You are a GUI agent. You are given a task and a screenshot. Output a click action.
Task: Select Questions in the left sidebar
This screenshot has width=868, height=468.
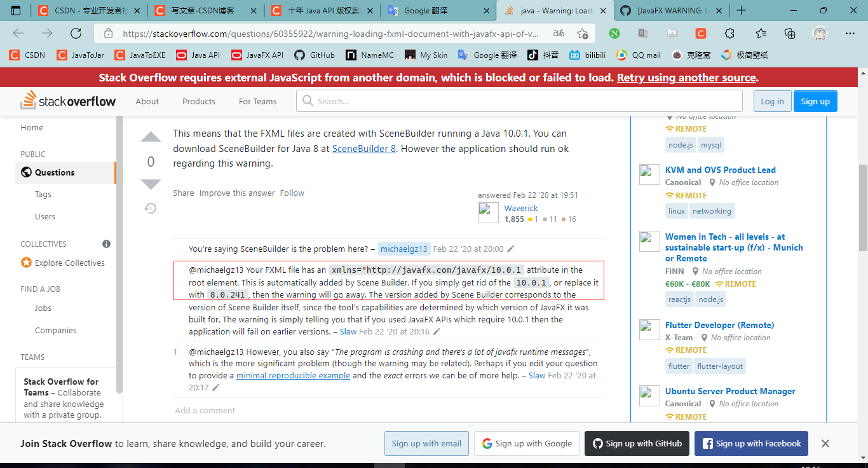pos(53,172)
